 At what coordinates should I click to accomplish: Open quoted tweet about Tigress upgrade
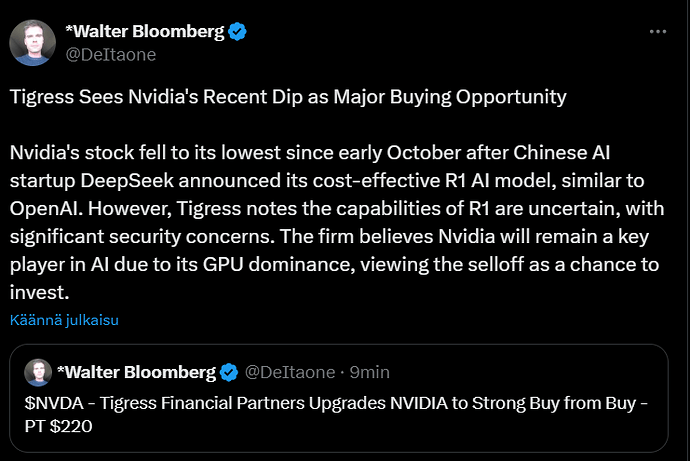point(339,398)
